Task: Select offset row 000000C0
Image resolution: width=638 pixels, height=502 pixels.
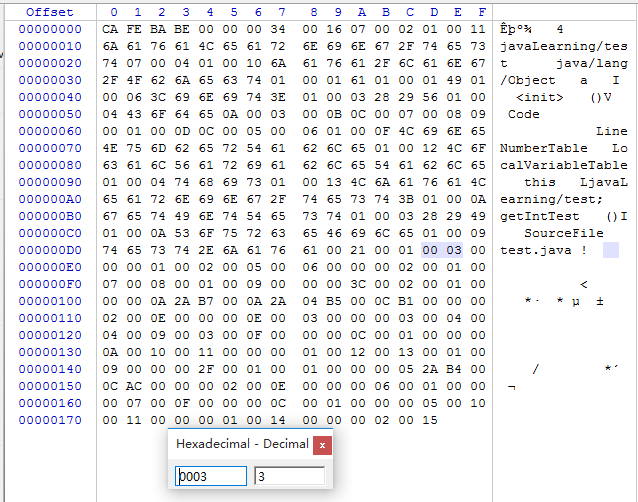Action: [50, 234]
